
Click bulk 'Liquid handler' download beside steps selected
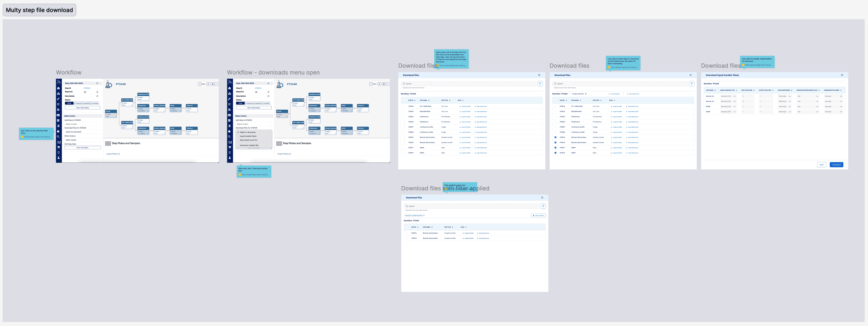pyautogui.click(x=614, y=94)
